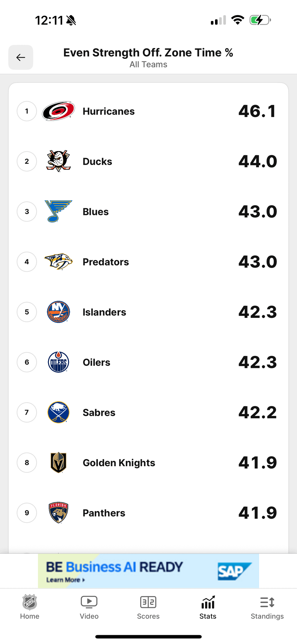
Task: Tap the Ducks team logo
Action: [58, 161]
